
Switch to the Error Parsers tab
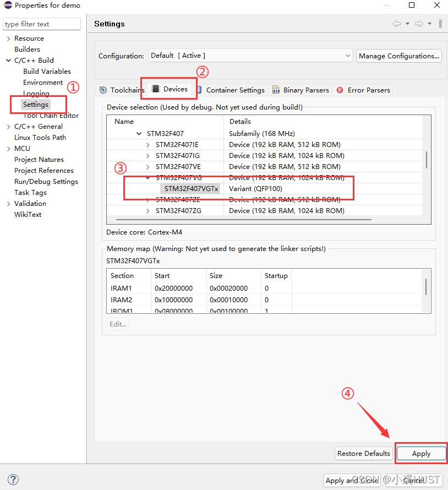point(363,90)
